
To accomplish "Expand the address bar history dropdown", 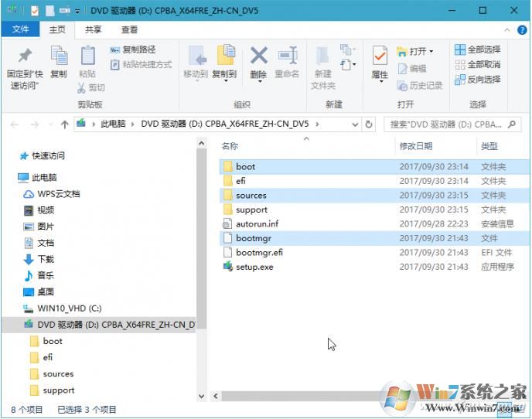I will (355, 124).
